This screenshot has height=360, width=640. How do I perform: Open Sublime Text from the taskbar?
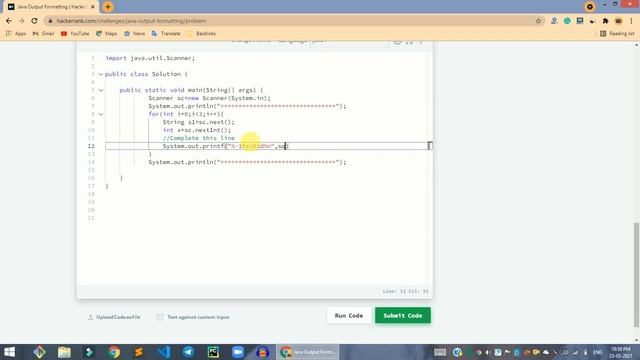139,352
